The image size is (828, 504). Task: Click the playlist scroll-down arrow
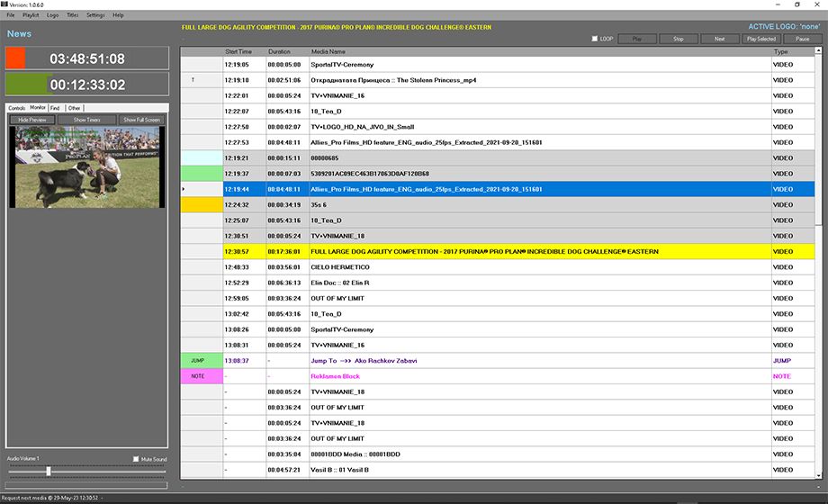pos(818,475)
